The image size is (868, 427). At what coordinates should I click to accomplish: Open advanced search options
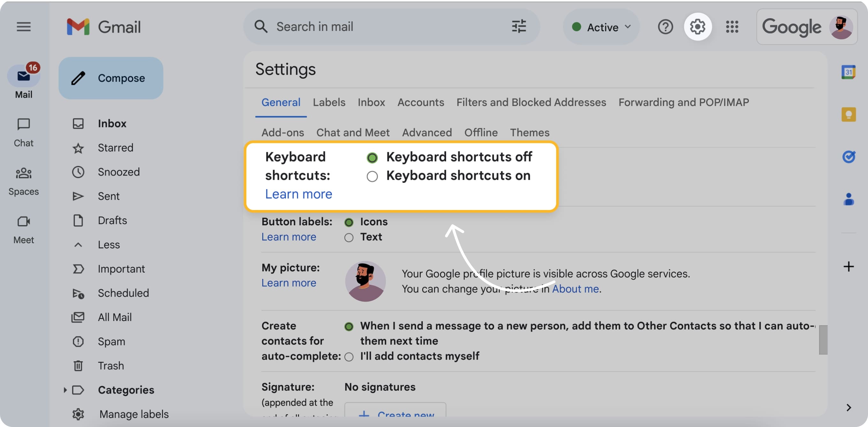coord(519,26)
